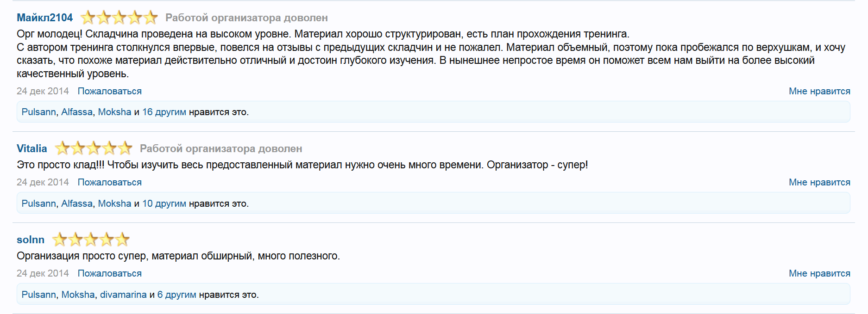Image resolution: width=868 pixels, height=314 pixels.
Task: Click the star rating beside Vitalia
Action: pyautogui.click(x=94, y=148)
